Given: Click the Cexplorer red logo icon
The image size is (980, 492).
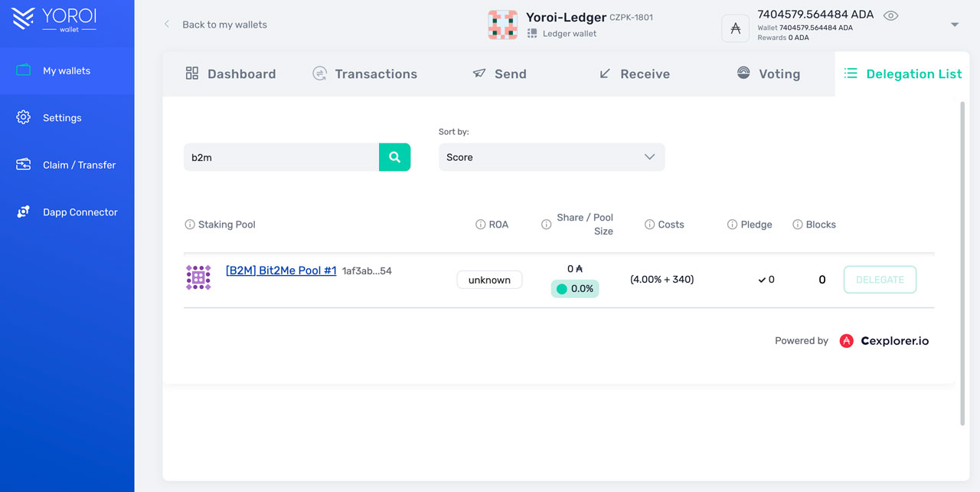Looking at the screenshot, I should coord(846,341).
